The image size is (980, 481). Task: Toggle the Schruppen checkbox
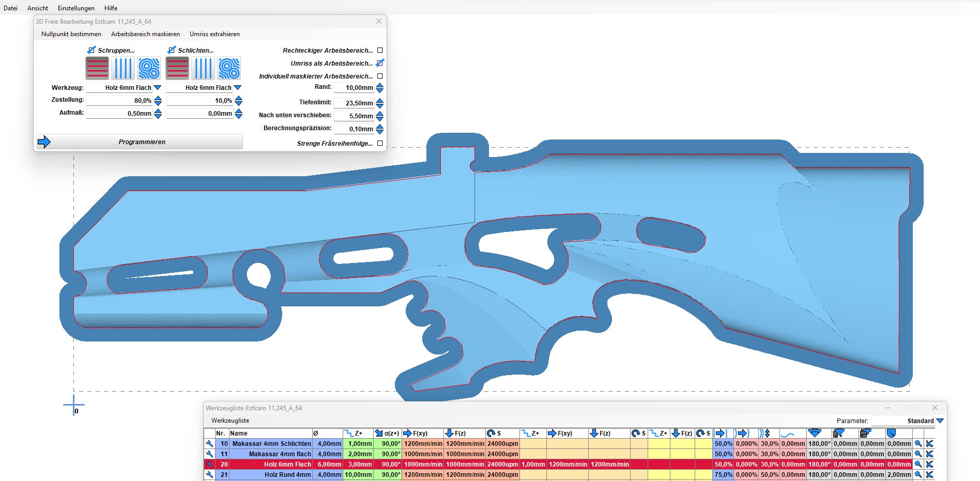pos(91,50)
